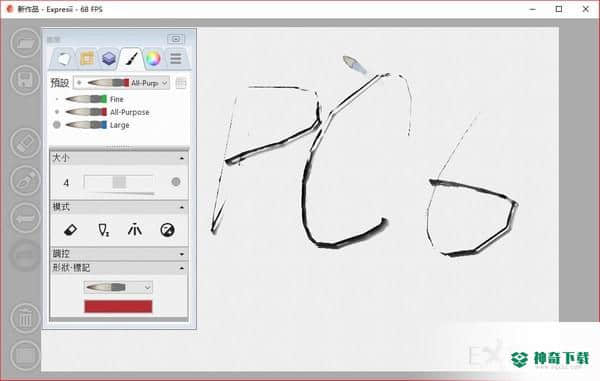Viewport: 600px width, 381px height.
Task: Switch to the color wheel tab
Action: (x=153, y=59)
